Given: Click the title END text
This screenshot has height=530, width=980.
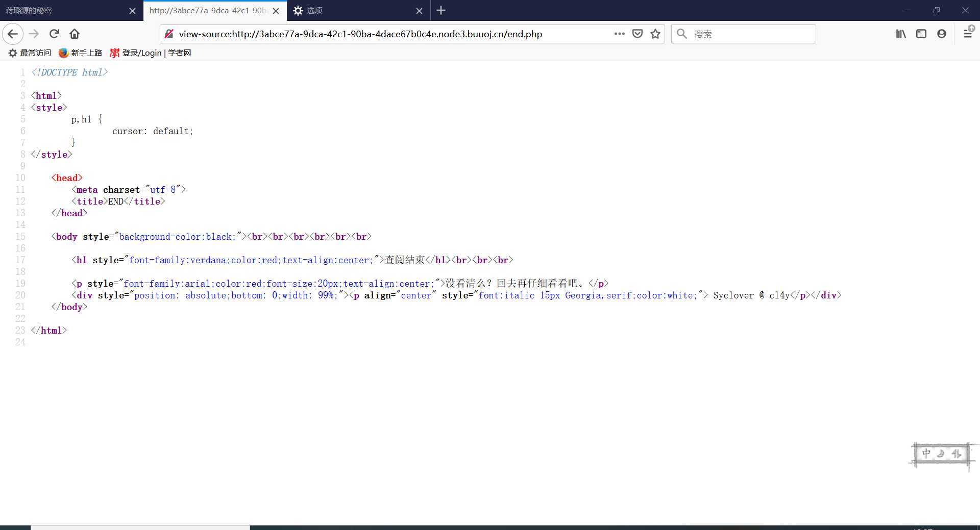Looking at the screenshot, I should [116, 201].
